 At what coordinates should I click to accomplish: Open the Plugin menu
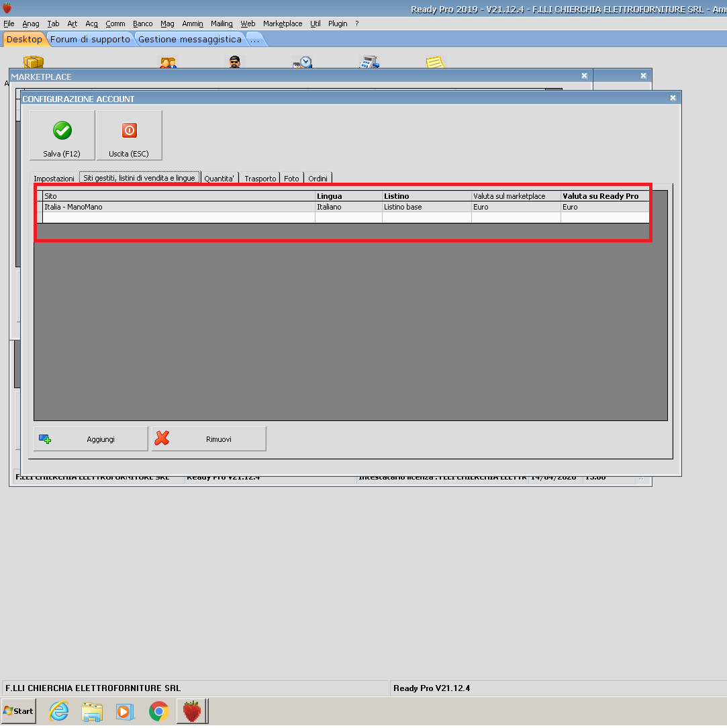click(337, 24)
